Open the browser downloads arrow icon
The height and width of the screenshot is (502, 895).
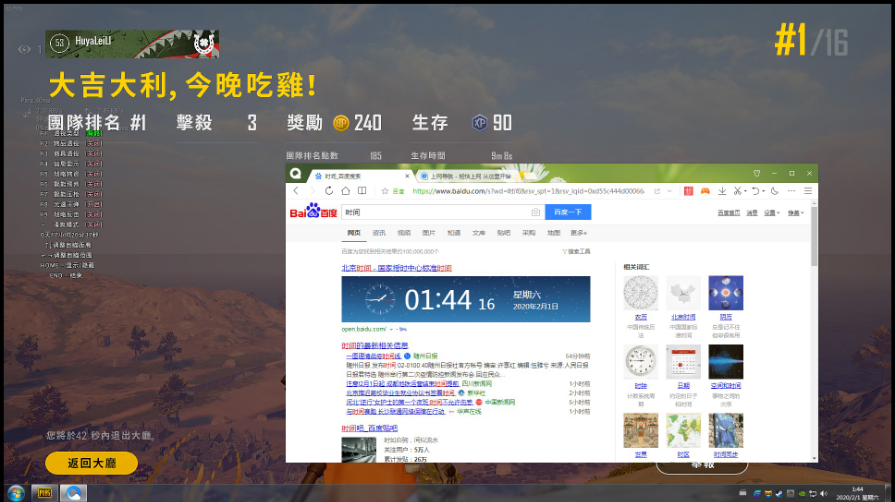pyautogui.click(x=721, y=190)
